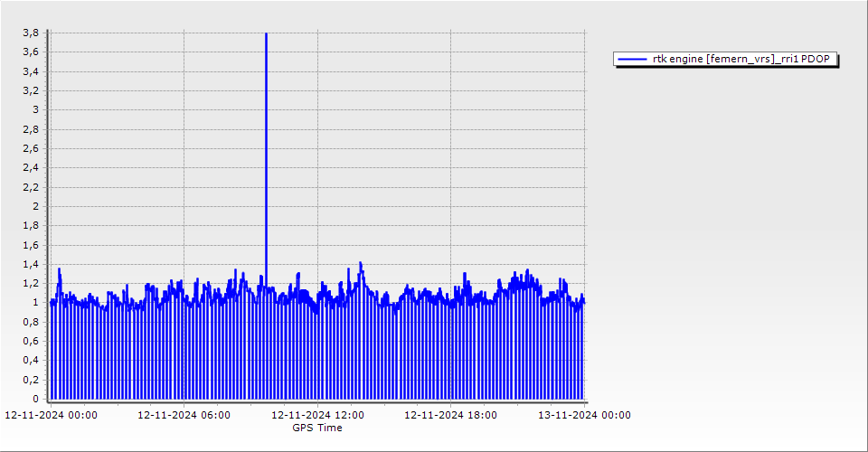Image resolution: width=868 pixels, height=452 pixels.
Task: Click the '1' y-axis tick label
Action: pyautogui.click(x=35, y=303)
